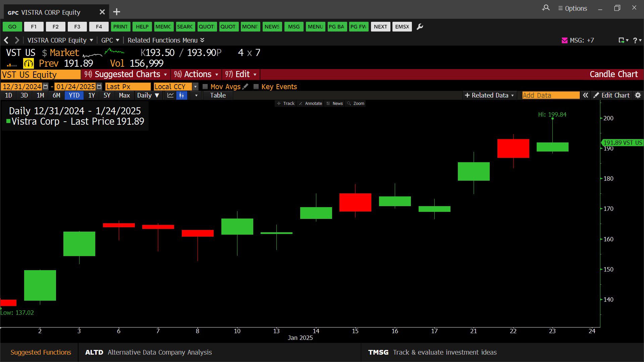Open chart settings gear icon
Viewport: 644px width, 362px height.
tap(638, 96)
